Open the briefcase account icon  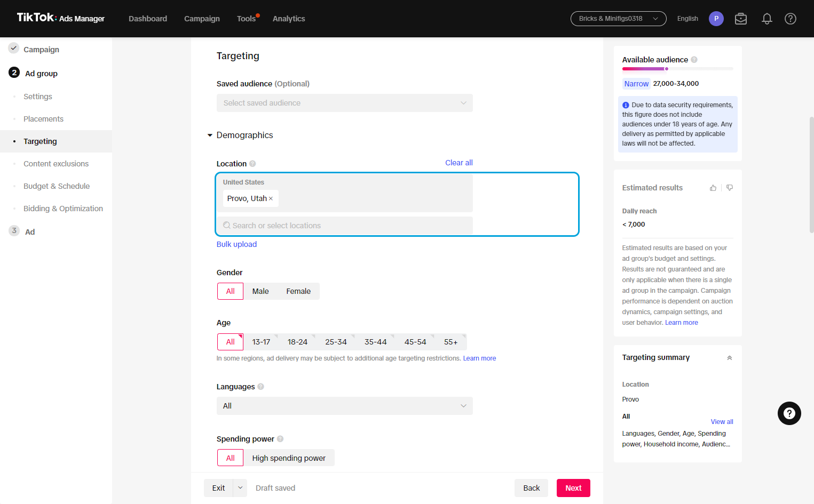pyautogui.click(x=741, y=19)
